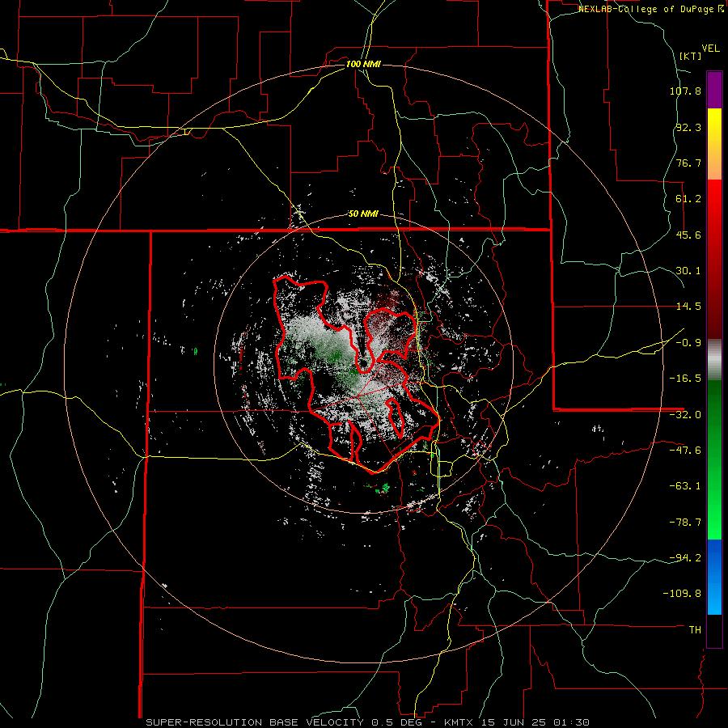The image size is (728, 728).
Task: Pick the black TH segment of the scale
Action: [x=714, y=630]
